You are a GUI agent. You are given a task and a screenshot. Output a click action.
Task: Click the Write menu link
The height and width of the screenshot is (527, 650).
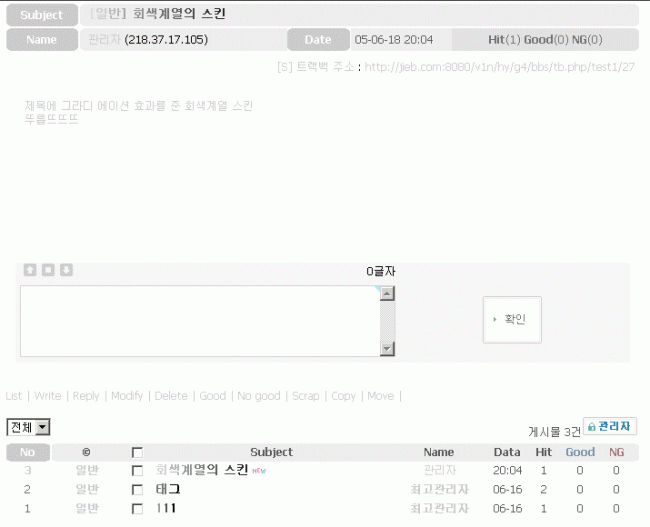(48, 396)
